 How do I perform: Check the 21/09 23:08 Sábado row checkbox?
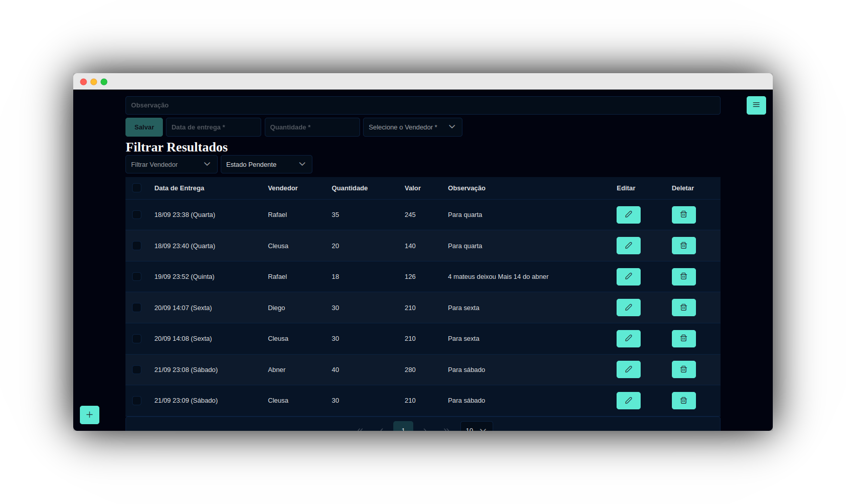(137, 369)
